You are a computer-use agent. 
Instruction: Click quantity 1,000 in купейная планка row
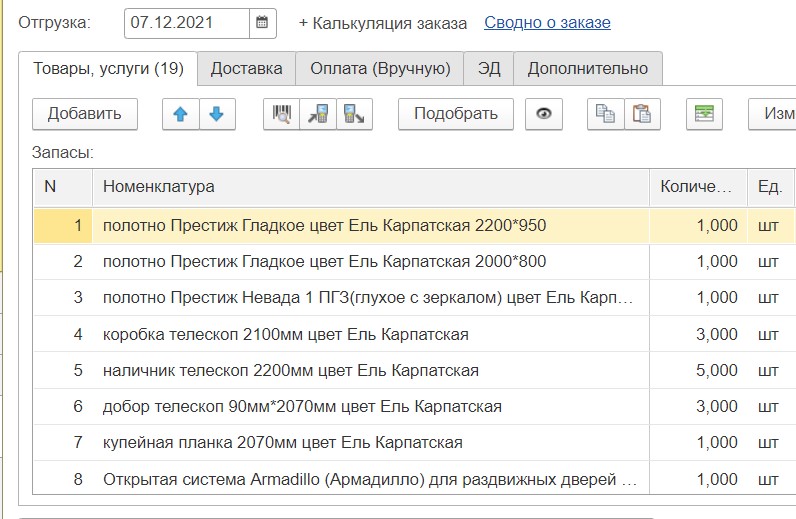pos(699,442)
